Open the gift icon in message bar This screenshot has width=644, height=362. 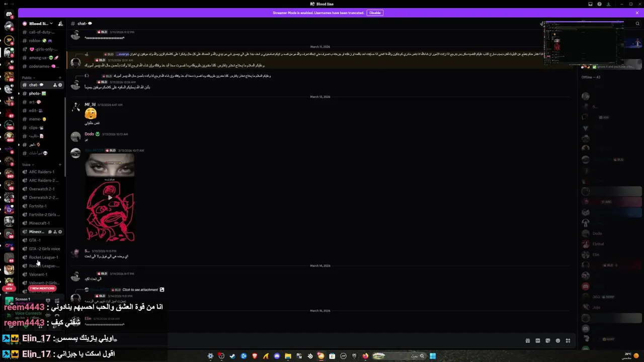528,341
